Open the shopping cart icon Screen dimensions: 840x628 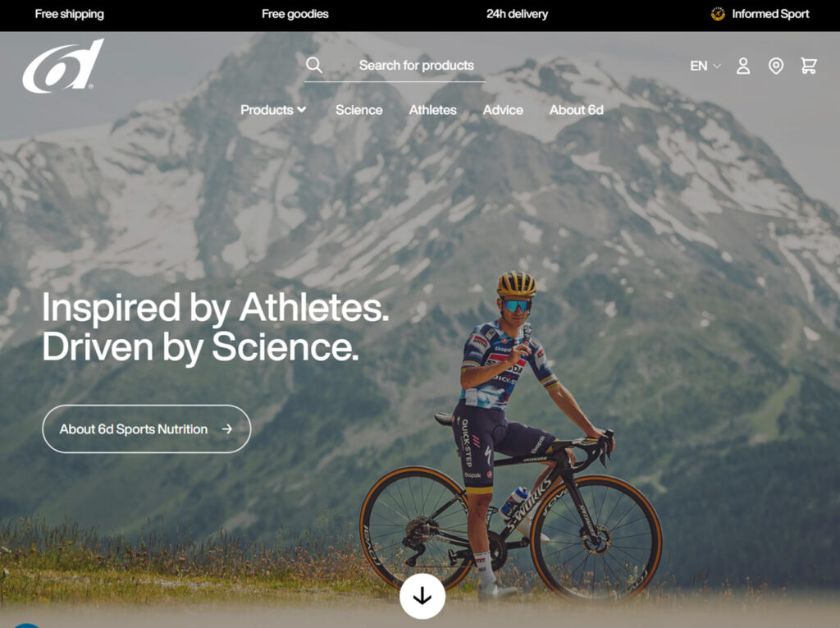808,66
